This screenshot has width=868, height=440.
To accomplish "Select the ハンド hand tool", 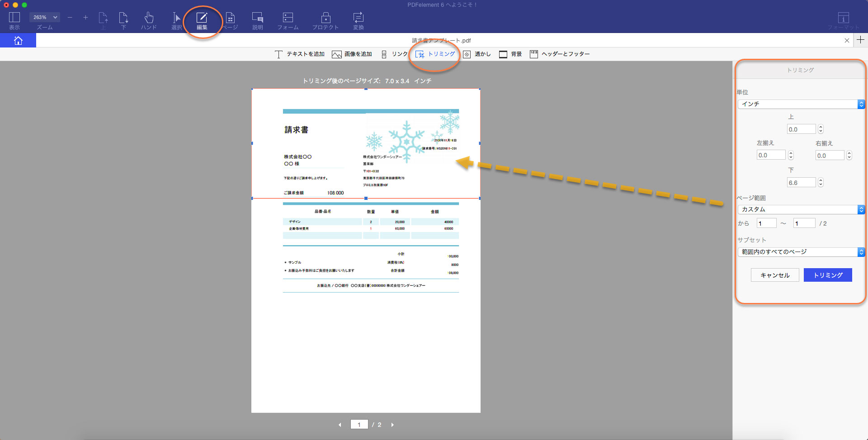I will (x=149, y=21).
